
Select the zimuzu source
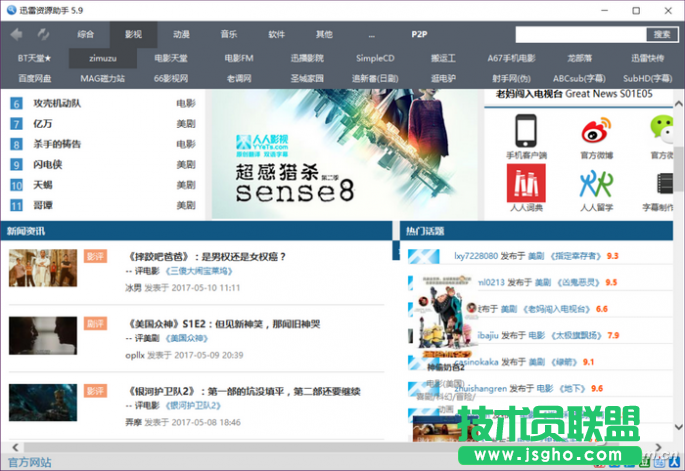103,58
